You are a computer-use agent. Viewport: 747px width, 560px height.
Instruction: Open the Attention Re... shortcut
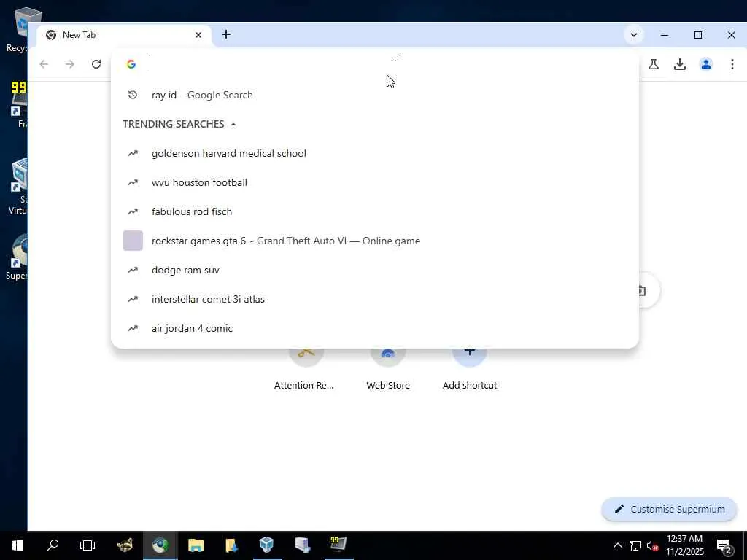point(304,369)
